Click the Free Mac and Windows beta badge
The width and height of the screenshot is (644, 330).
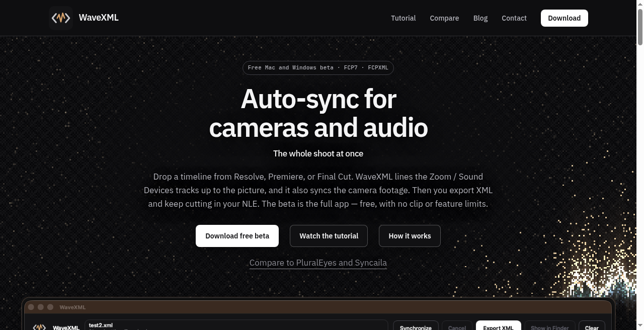[318, 67]
